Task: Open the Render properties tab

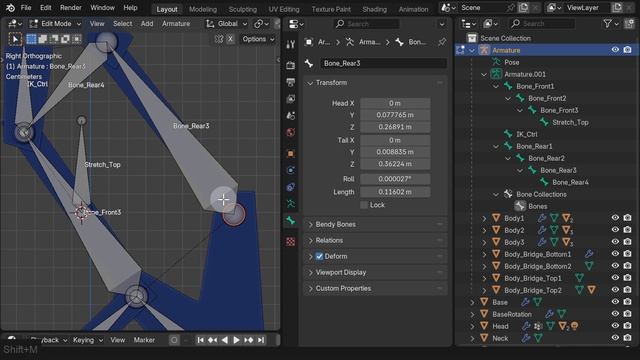Action: click(291, 65)
